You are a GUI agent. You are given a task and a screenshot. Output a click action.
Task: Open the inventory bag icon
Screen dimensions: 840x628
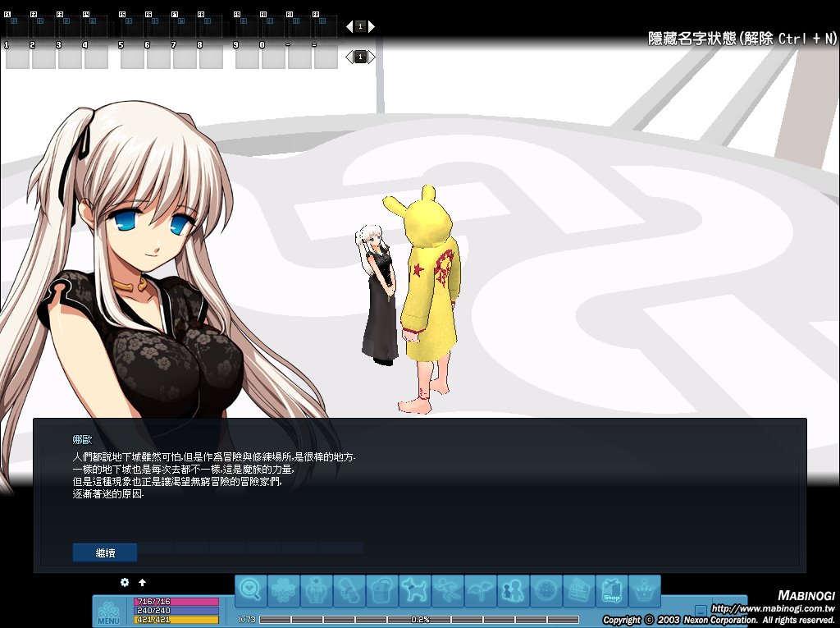click(x=382, y=590)
